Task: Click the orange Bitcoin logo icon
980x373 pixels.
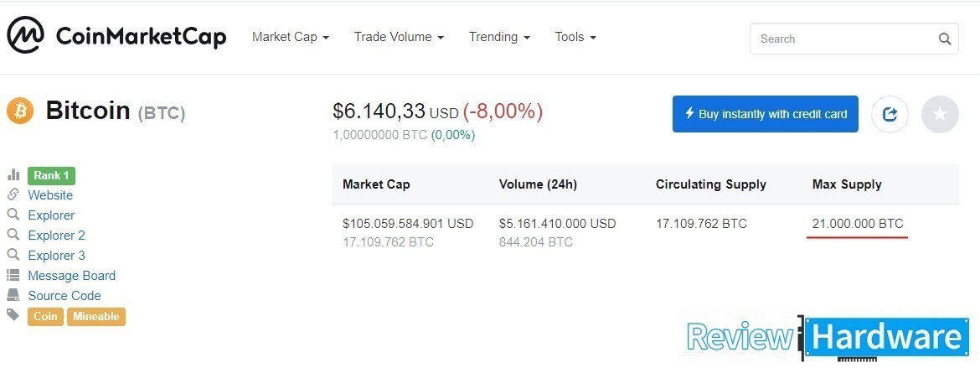Action: click(20, 111)
